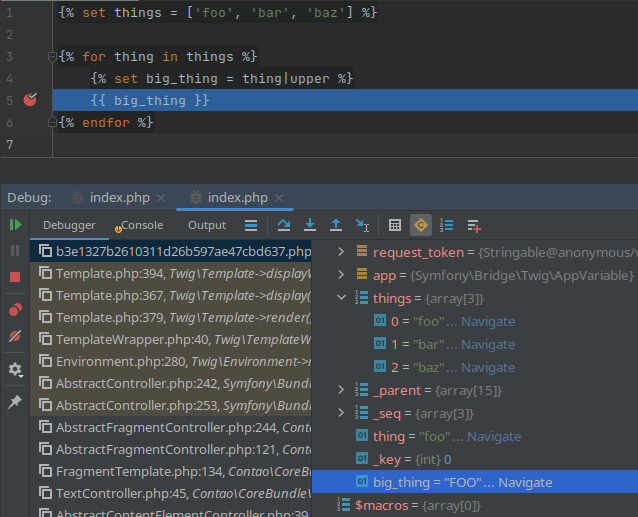Pin the debug tab
The image size is (638, 517).
[x=15, y=402]
